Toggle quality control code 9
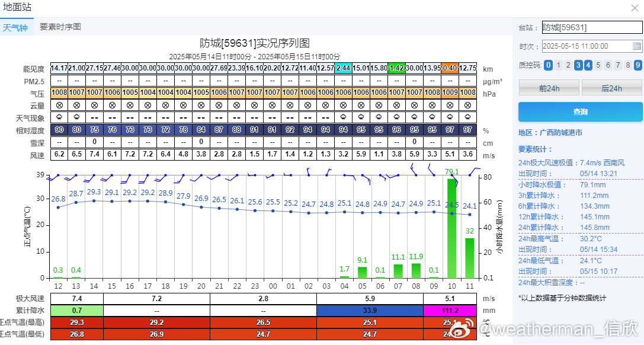 tap(638, 65)
